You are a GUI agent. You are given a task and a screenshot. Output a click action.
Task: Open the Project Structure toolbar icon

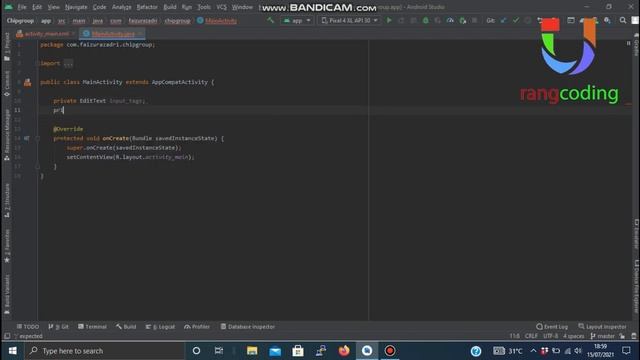coord(571,20)
